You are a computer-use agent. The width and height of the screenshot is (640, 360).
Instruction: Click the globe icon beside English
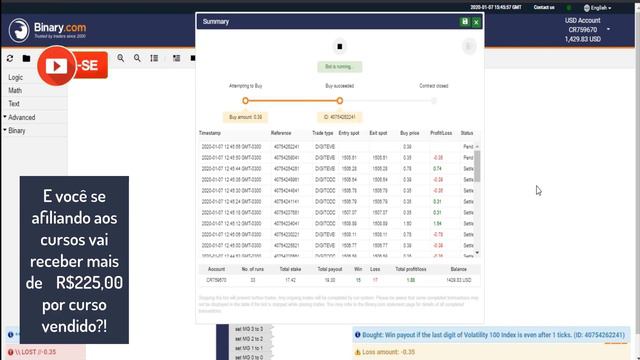pyautogui.click(x=587, y=8)
